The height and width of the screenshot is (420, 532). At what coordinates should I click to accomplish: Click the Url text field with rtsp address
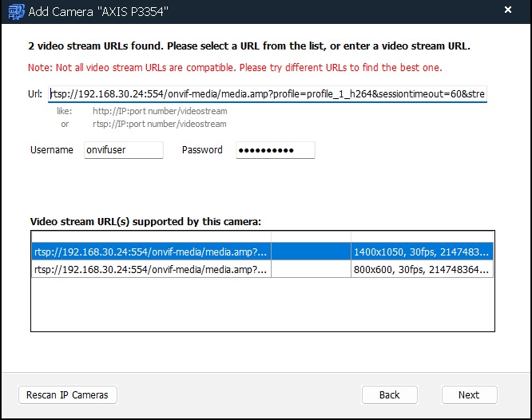(267, 94)
